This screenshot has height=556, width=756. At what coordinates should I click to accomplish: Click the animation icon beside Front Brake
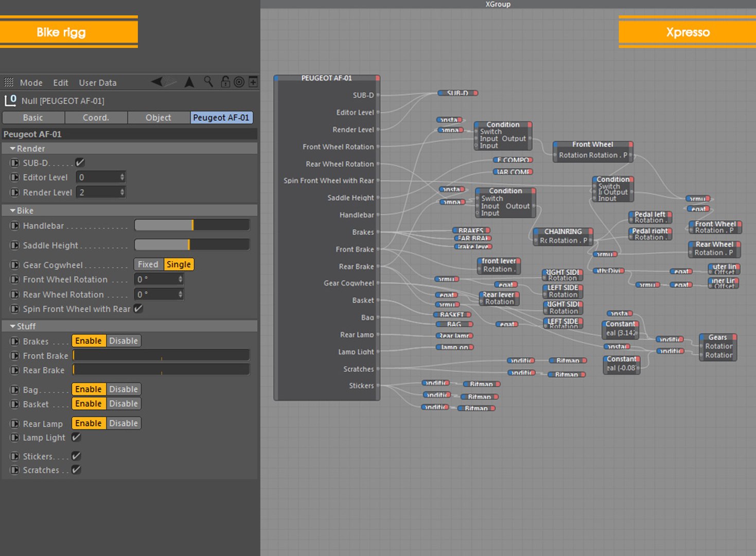click(x=14, y=356)
